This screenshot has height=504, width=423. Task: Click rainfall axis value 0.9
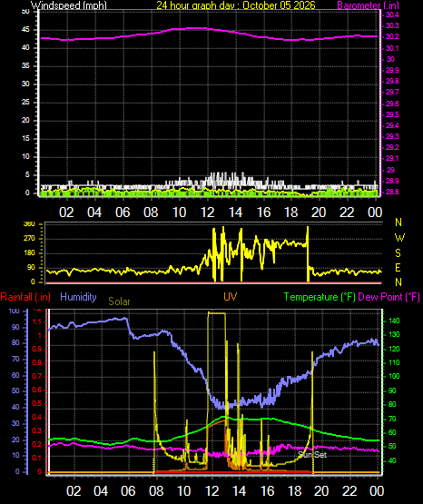point(37,349)
